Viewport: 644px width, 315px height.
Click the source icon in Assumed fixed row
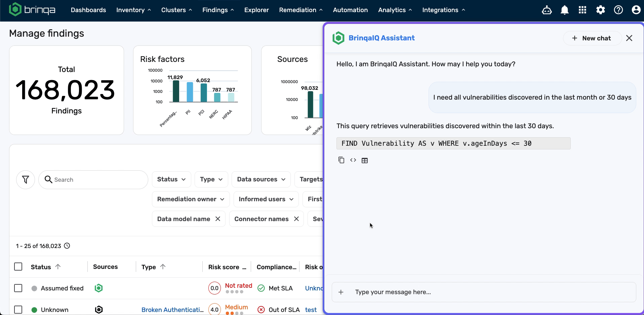coord(98,288)
